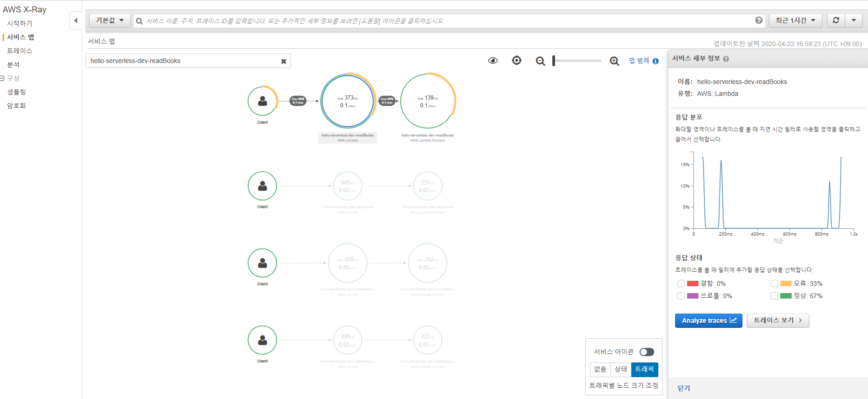This screenshot has width=868, height=399.
Task: Select the bottom Client node
Action: pos(263,340)
